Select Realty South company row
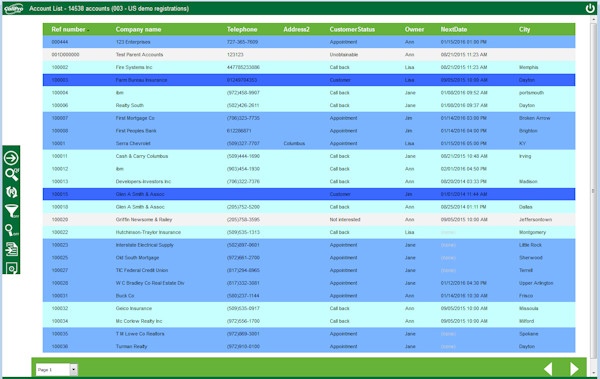This screenshot has width=600, height=379. [x=309, y=105]
